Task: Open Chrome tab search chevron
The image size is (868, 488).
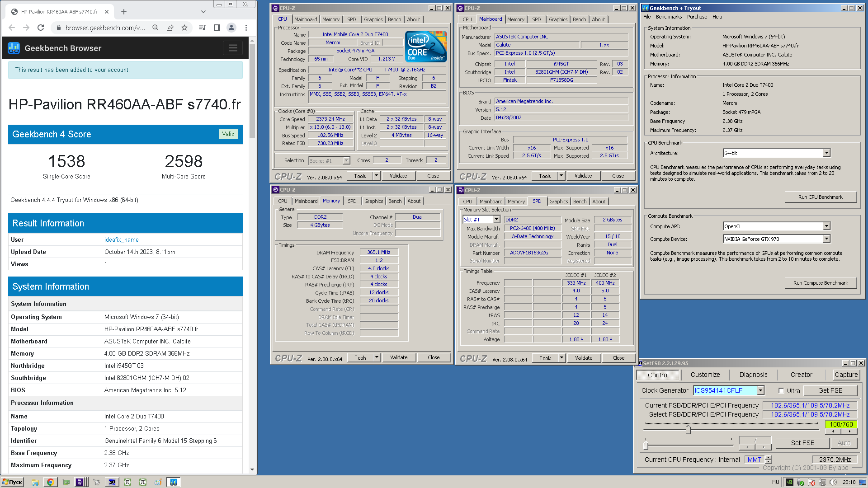Action: (x=203, y=12)
